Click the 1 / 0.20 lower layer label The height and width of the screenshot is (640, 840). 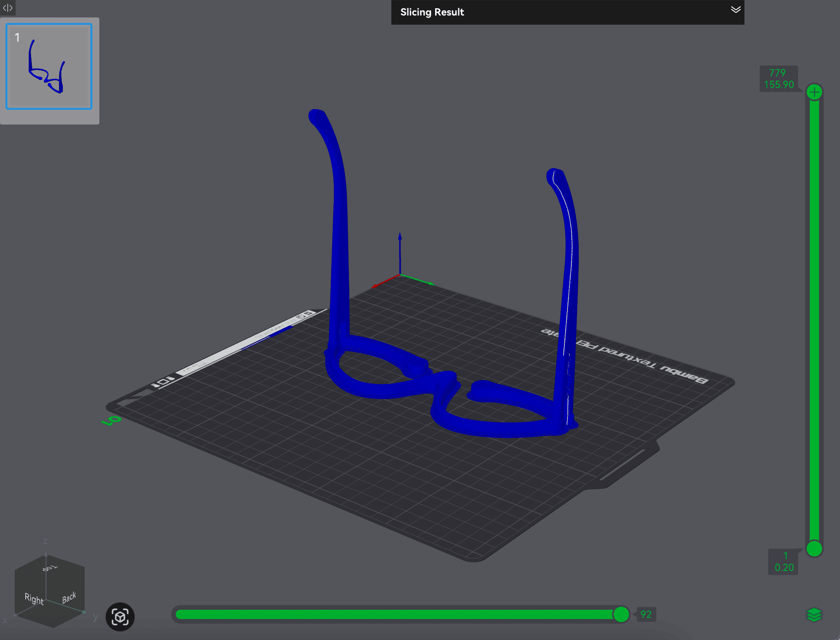pos(783,562)
